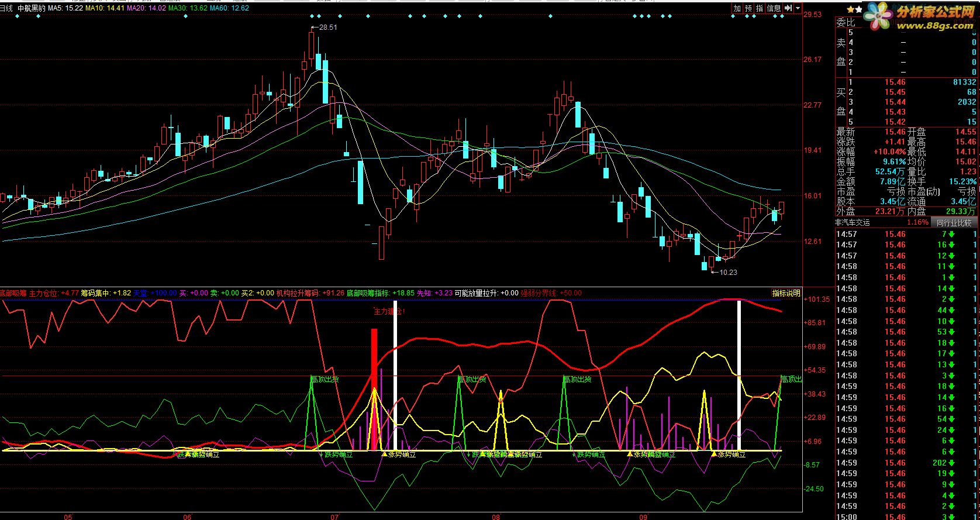This screenshot has width=980, height=520.
Task: Click the 指 indicator toolbar button
Action: coord(760,8)
